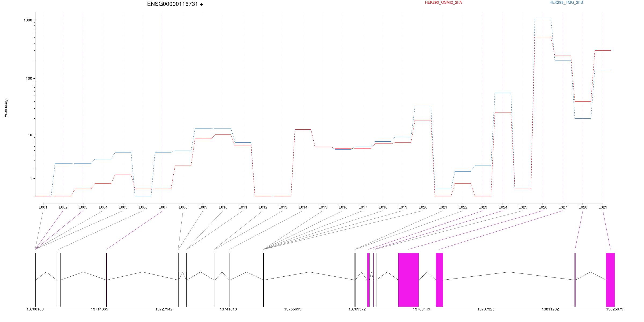644x322 pixels.
Task: Click exon label E008
Action: coord(183,207)
